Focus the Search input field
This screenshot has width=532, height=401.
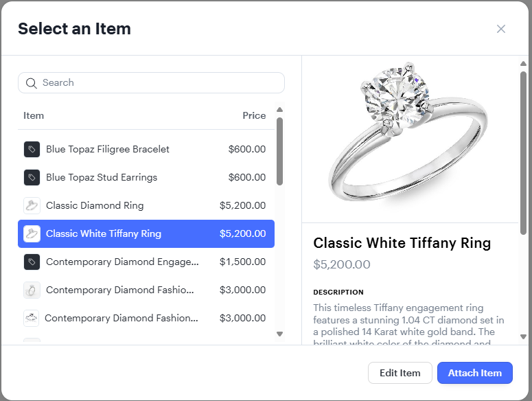coord(158,83)
